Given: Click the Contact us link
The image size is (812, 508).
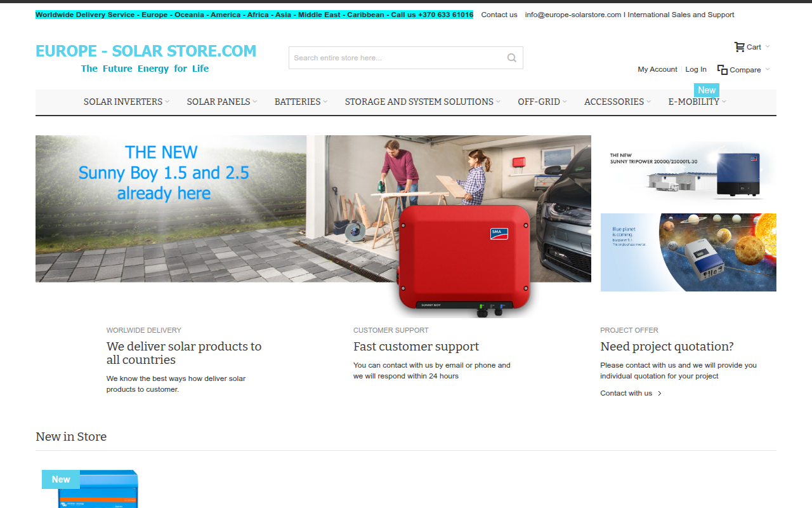Looking at the screenshot, I should click(x=499, y=15).
